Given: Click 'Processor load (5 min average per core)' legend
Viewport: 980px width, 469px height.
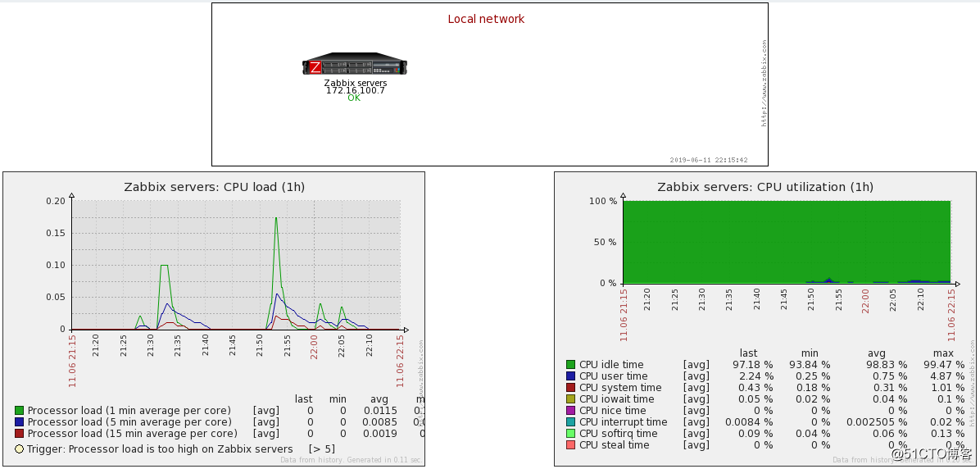Looking at the screenshot, I should coord(129,422).
